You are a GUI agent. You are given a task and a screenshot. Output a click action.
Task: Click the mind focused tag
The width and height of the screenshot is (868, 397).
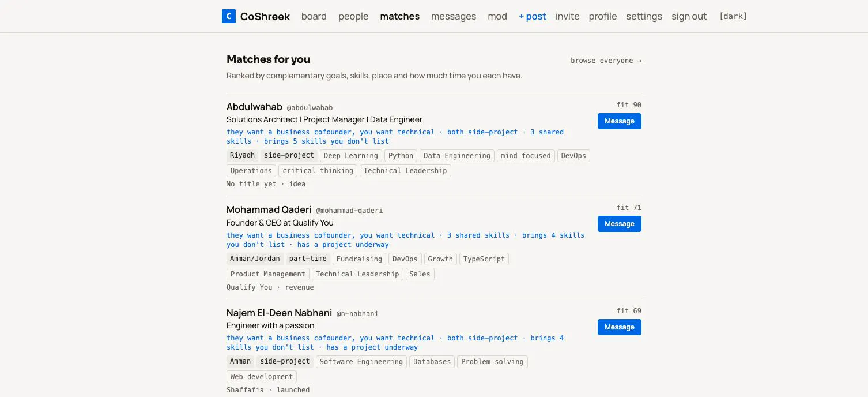[x=526, y=156]
